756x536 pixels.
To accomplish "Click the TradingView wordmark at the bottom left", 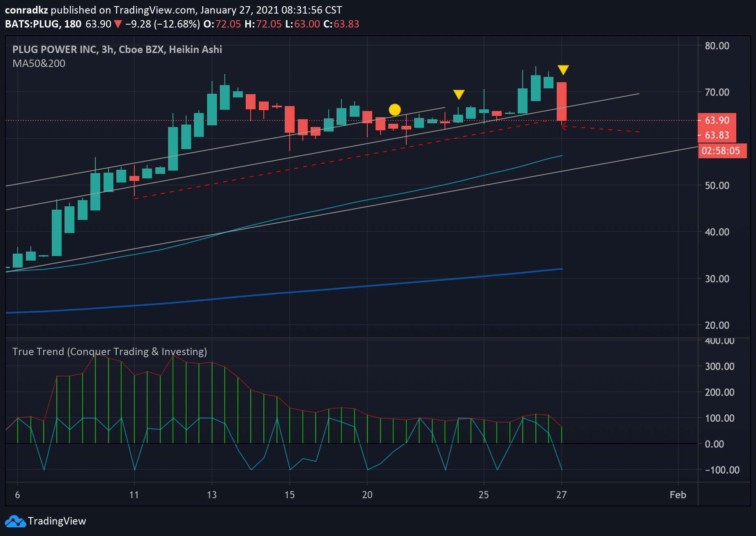I will pyautogui.click(x=57, y=521).
